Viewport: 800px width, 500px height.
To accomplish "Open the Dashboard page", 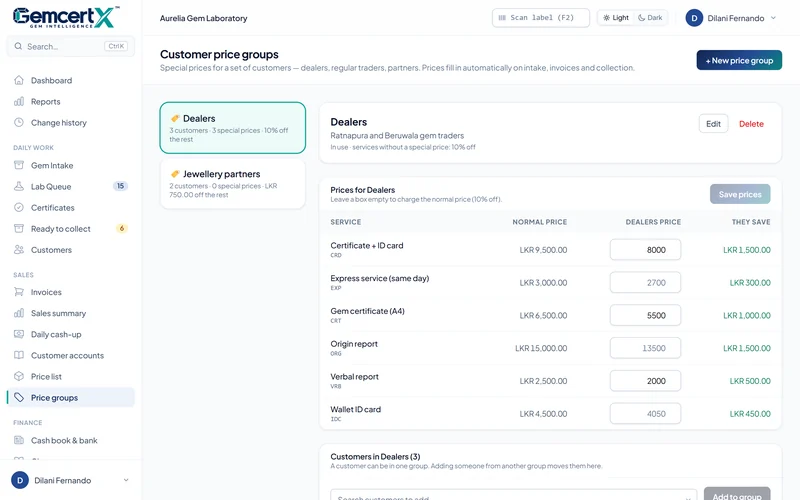I will pos(70,80).
